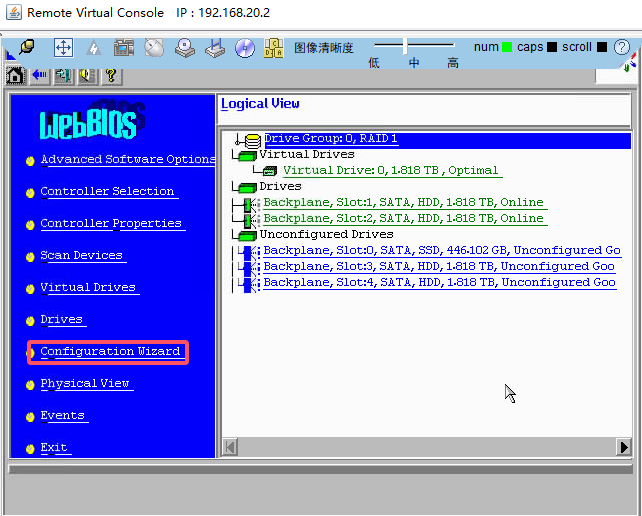Toggle the scroll lock indicator
Image resolution: width=642 pixels, height=516 pixels.
[601, 47]
